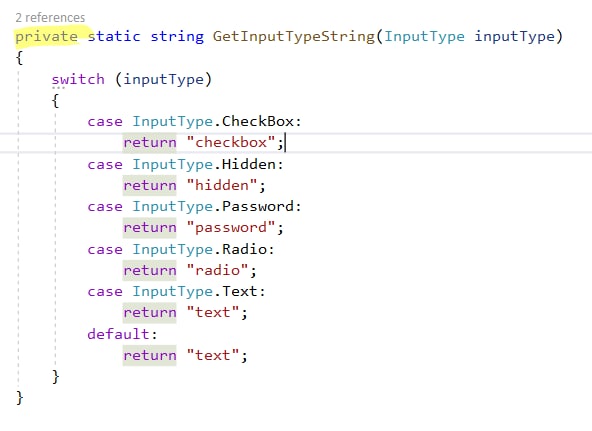This screenshot has height=431, width=592.
Task: Click the GetInputTypeString method name
Action: coord(294,37)
